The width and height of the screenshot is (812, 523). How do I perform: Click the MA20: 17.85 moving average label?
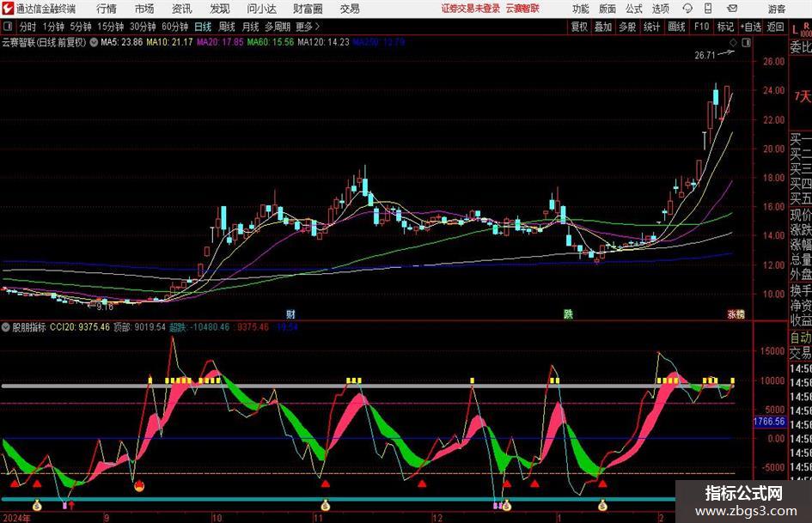coord(220,42)
